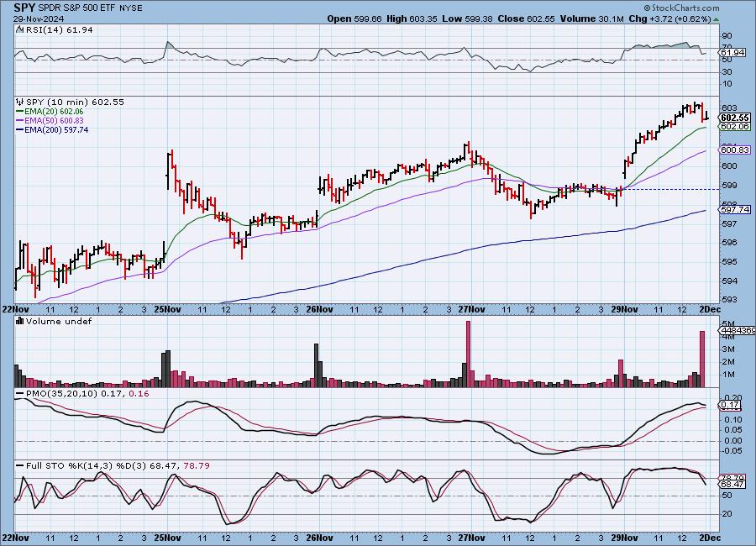Image resolution: width=756 pixels, height=546 pixels.
Task: Click the Volume 30.1M header value
Action: point(592,18)
